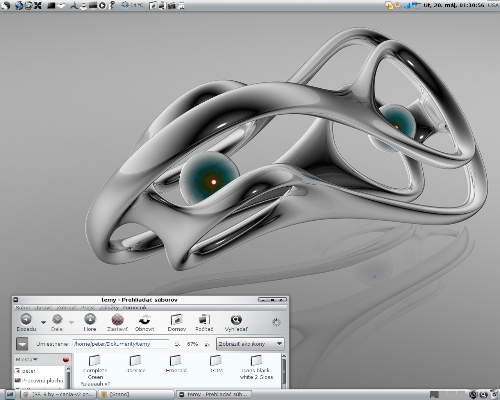Open the Pomocník menu

point(134,308)
